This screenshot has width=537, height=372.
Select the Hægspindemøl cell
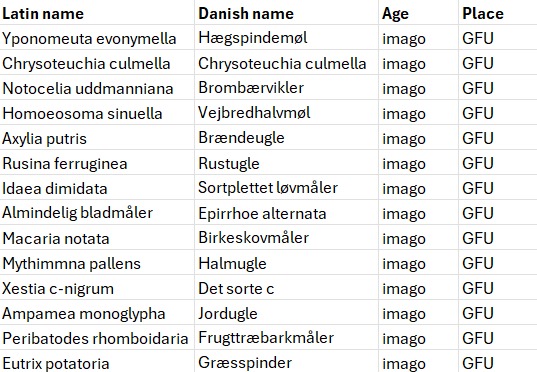pyautogui.click(x=286, y=37)
